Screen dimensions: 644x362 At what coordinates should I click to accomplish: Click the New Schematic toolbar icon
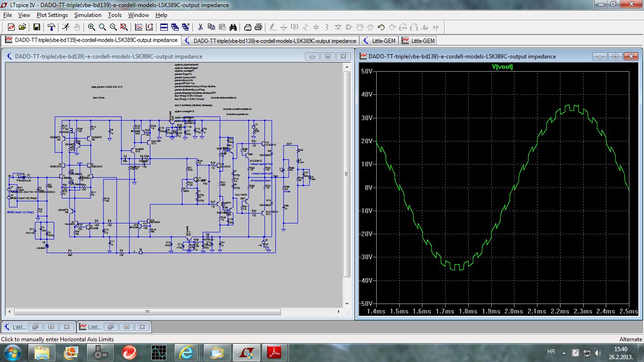tap(11, 27)
